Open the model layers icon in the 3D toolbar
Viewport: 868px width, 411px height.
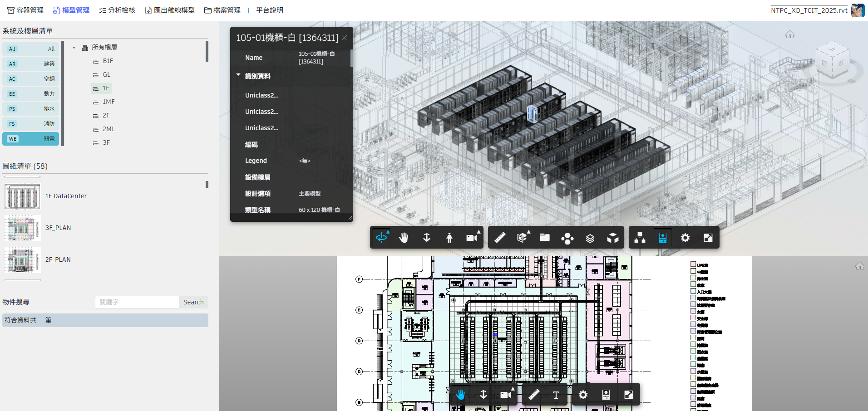click(x=590, y=237)
